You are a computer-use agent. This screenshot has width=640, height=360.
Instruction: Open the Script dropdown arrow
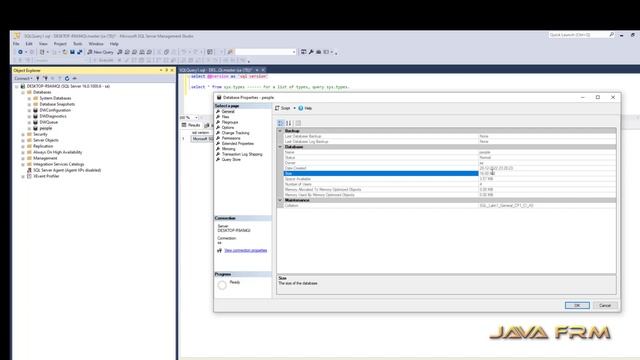coord(294,108)
